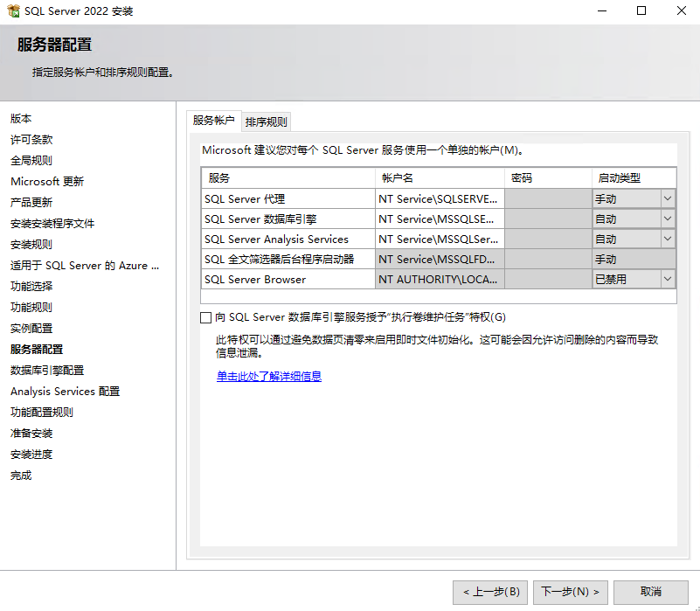700x611 pixels.
Task: Select 完成 step in the sidebar
Action: [21, 476]
